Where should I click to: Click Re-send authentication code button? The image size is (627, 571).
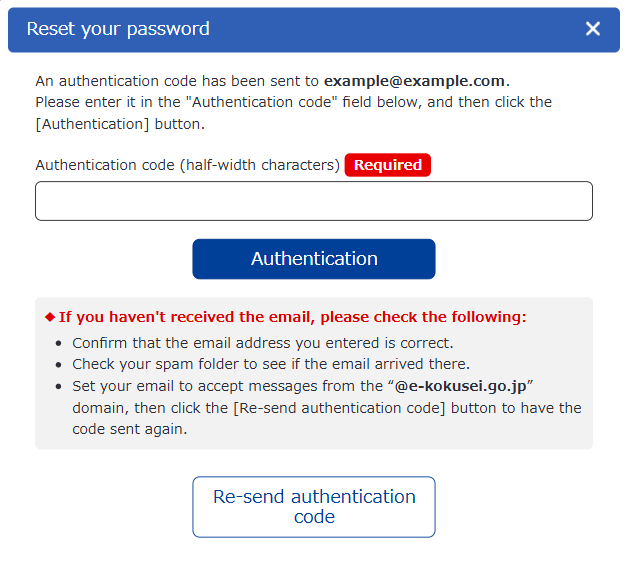coord(314,507)
